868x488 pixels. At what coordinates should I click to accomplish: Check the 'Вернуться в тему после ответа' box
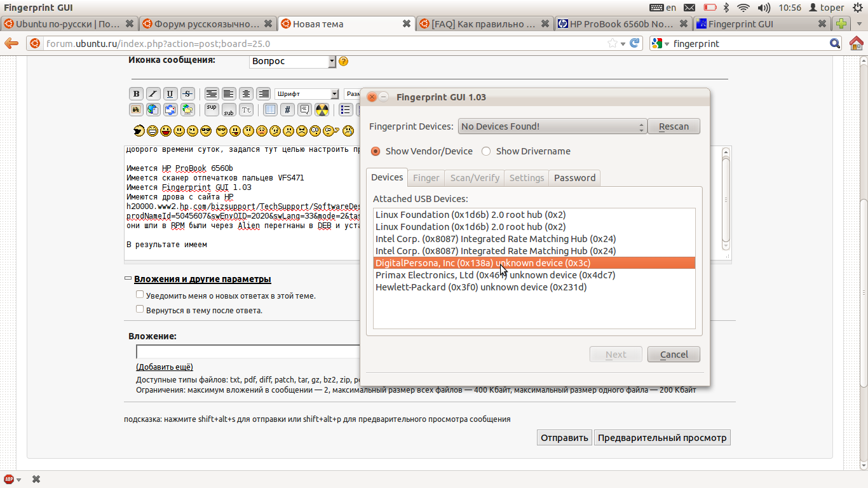pyautogui.click(x=140, y=309)
